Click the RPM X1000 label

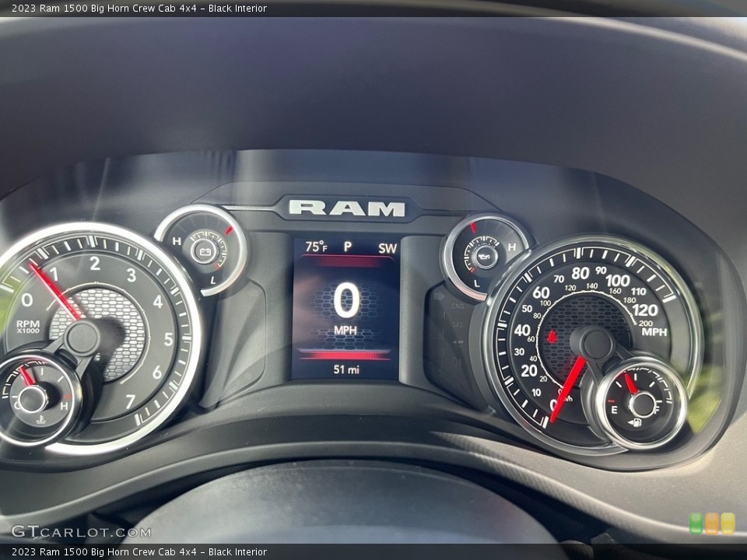[x=28, y=327]
